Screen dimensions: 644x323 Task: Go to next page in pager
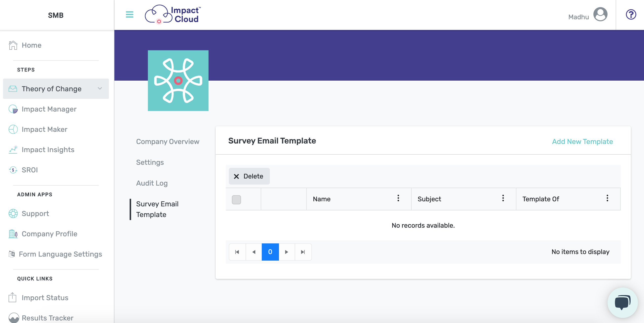(x=287, y=252)
